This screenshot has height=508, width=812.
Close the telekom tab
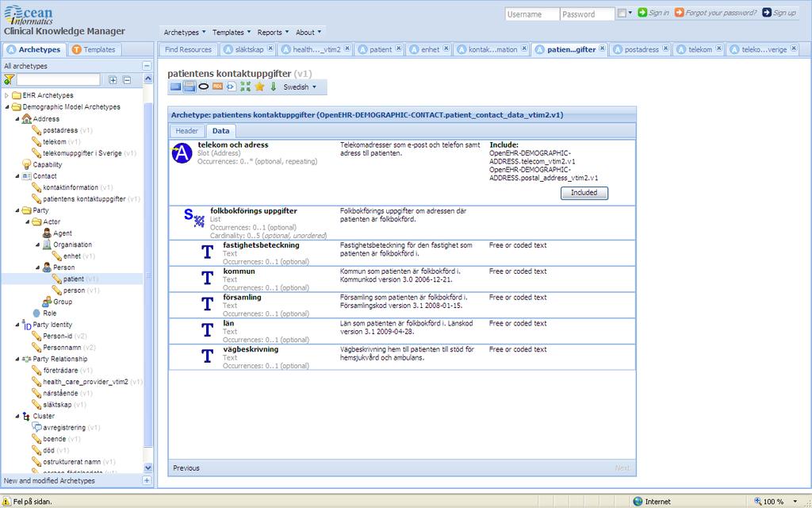[x=718, y=48]
